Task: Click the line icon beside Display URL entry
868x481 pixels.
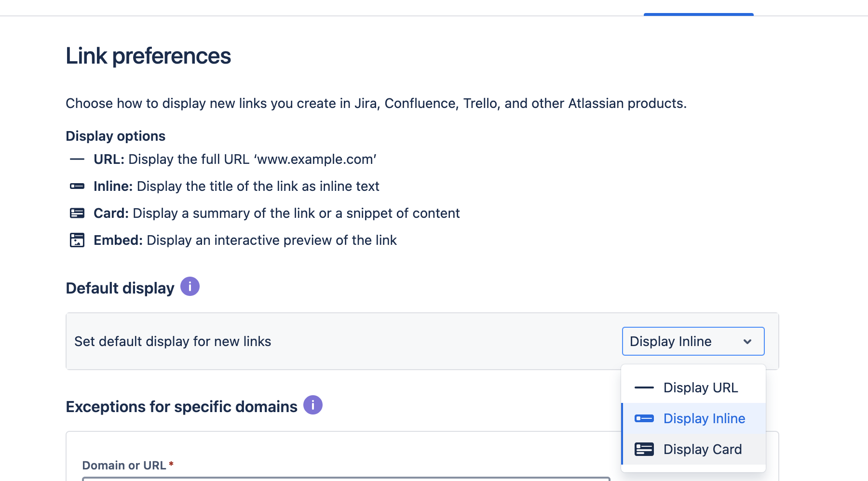Action: (x=644, y=387)
